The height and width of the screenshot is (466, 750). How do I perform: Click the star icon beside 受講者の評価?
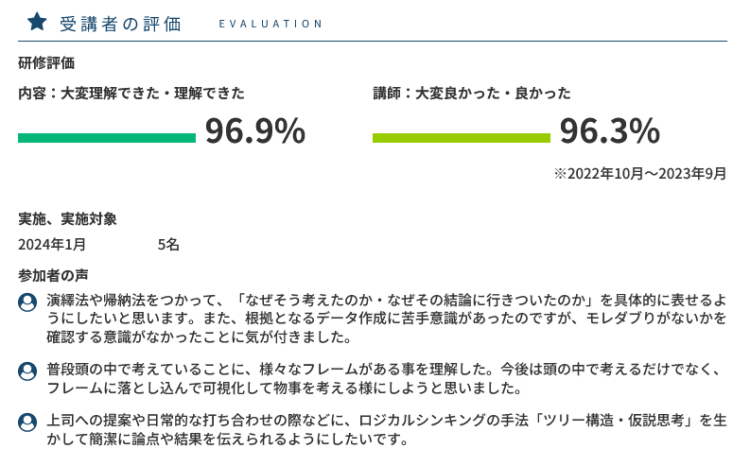[x=37, y=22]
